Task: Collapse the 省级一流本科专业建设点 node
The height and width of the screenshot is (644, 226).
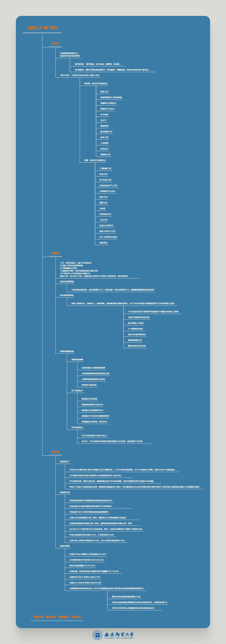Action: coord(95,160)
